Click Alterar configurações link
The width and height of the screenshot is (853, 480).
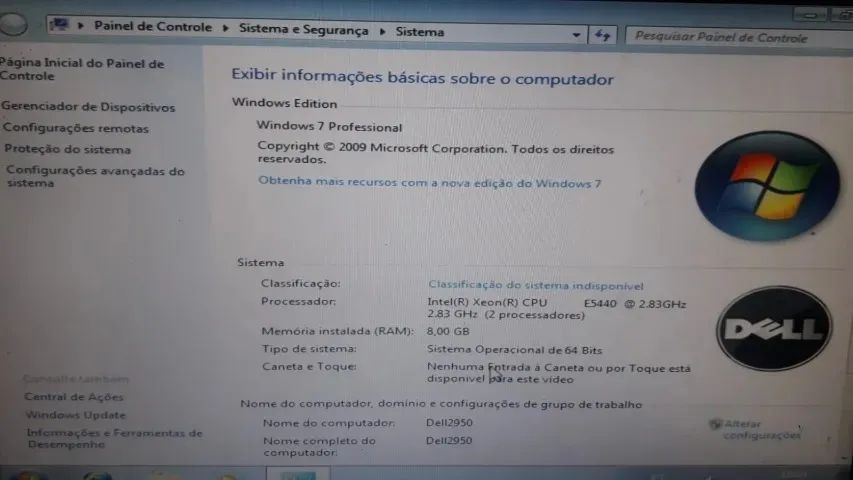click(762, 430)
